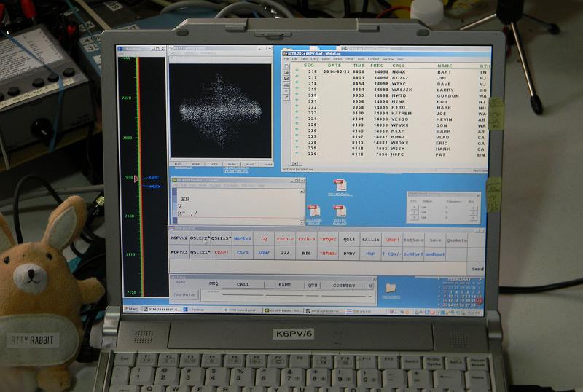The width and height of the screenshot is (583, 392).
Task: Click the green marker beside QSO 316
Action: click(x=297, y=71)
